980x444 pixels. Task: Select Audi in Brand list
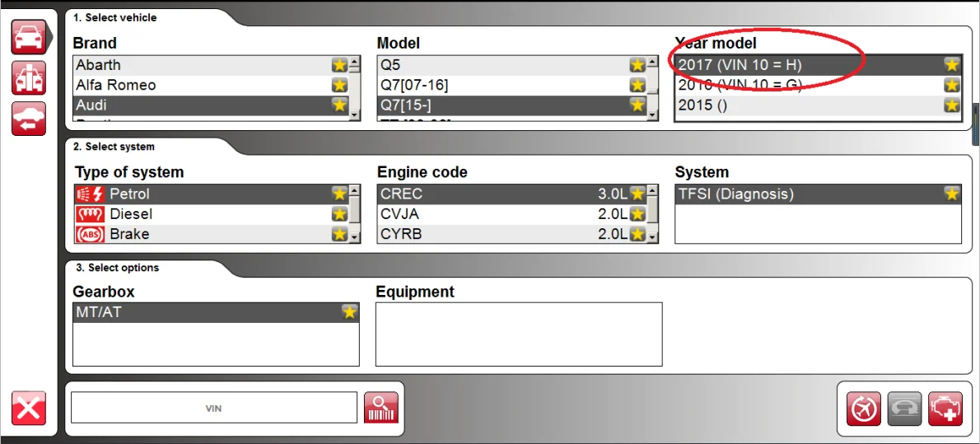point(212,105)
